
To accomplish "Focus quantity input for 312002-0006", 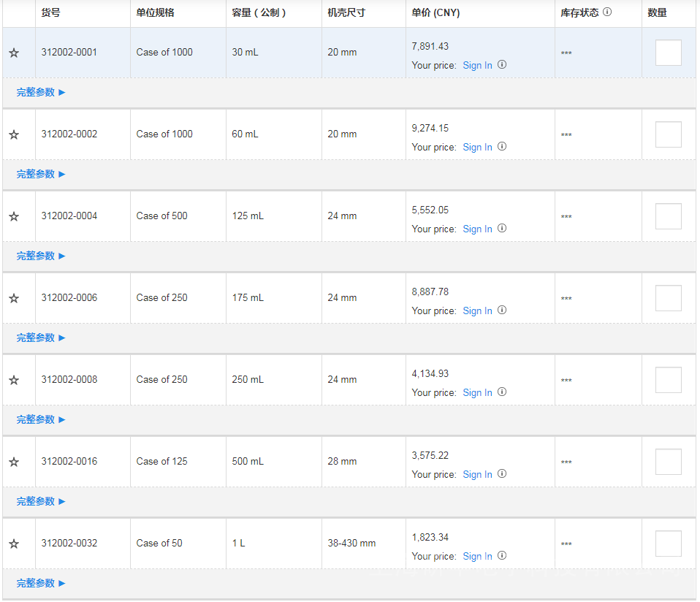I will [668, 298].
